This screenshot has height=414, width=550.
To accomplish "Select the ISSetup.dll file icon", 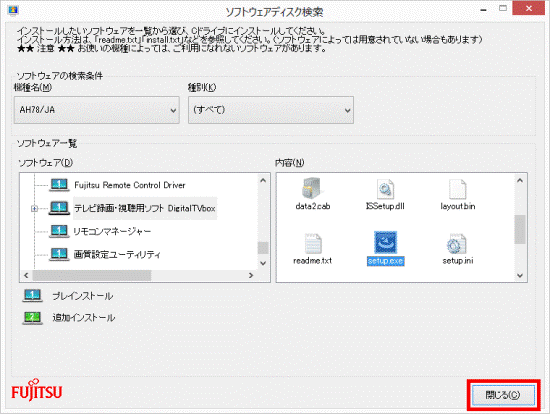I will tap(385, 189).
